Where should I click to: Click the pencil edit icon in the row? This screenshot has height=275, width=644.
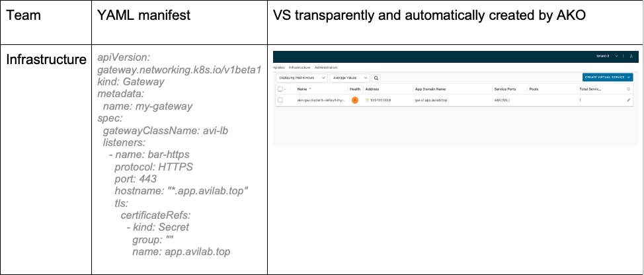point(628,100)
